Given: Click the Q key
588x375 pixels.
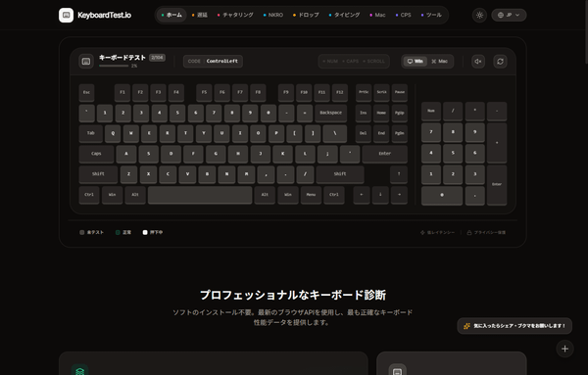Looking at the screenshot, I should [113, 133].
